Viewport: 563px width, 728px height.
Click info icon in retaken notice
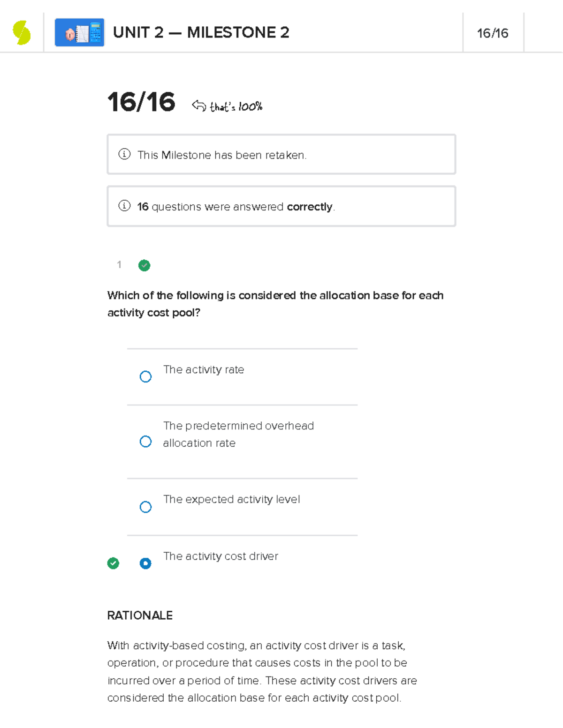(x=124, y=154)
